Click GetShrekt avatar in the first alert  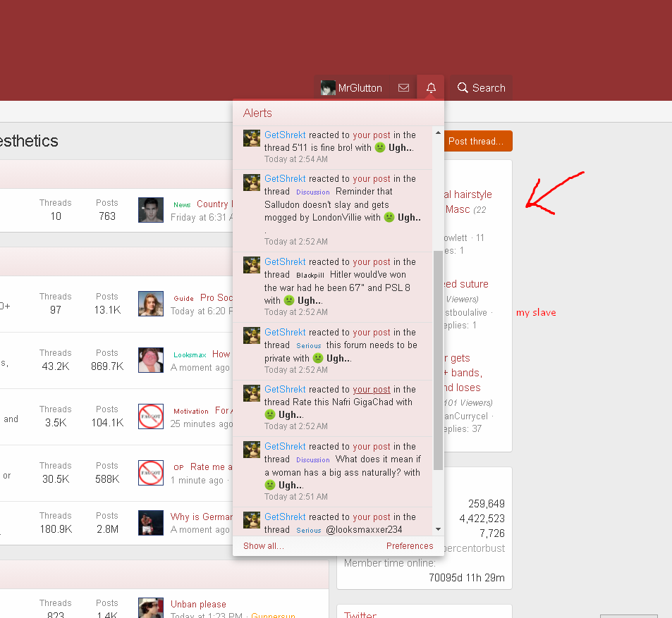tap(252, 138)
